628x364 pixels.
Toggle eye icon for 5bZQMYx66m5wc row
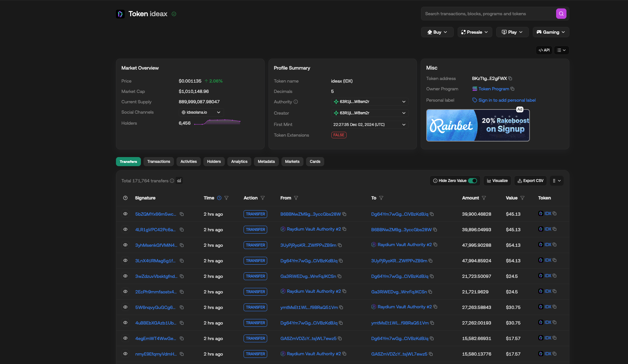click(125, 214)
